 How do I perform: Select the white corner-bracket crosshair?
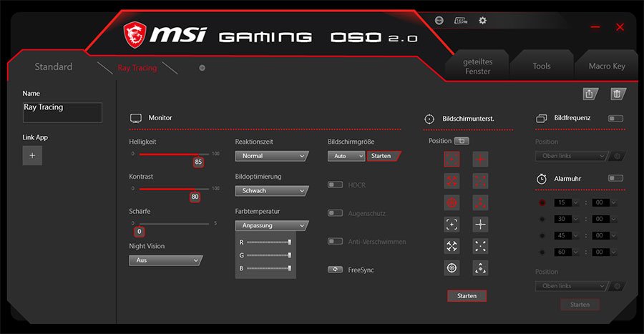click(452, 225)
